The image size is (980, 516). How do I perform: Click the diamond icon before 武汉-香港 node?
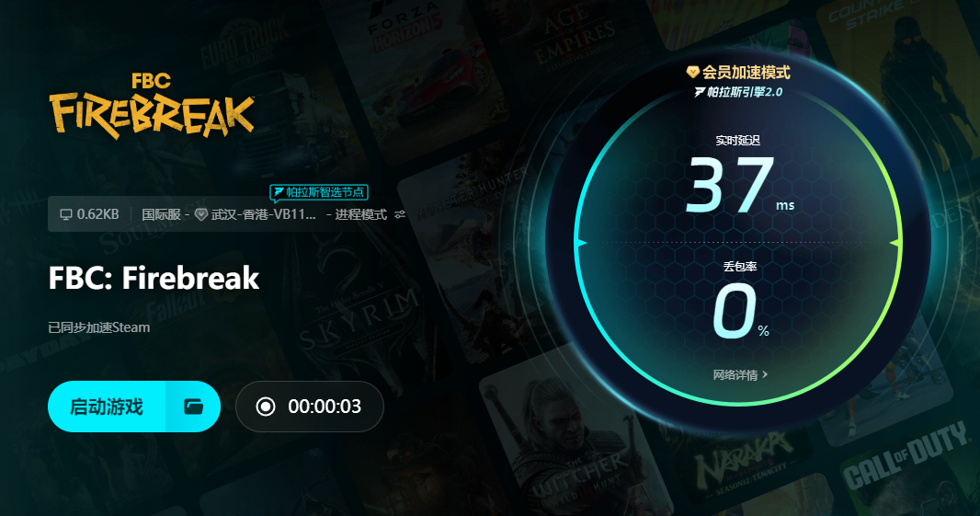[200, 214]
